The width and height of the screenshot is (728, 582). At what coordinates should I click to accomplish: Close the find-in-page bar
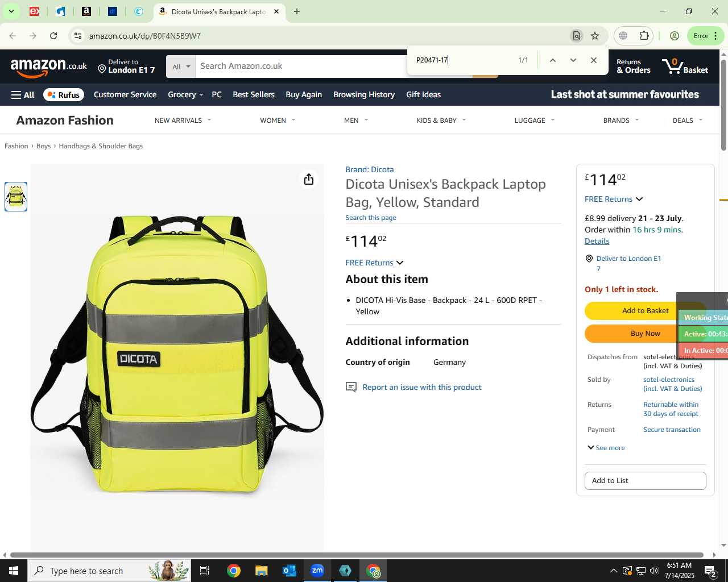click(594, 60)
